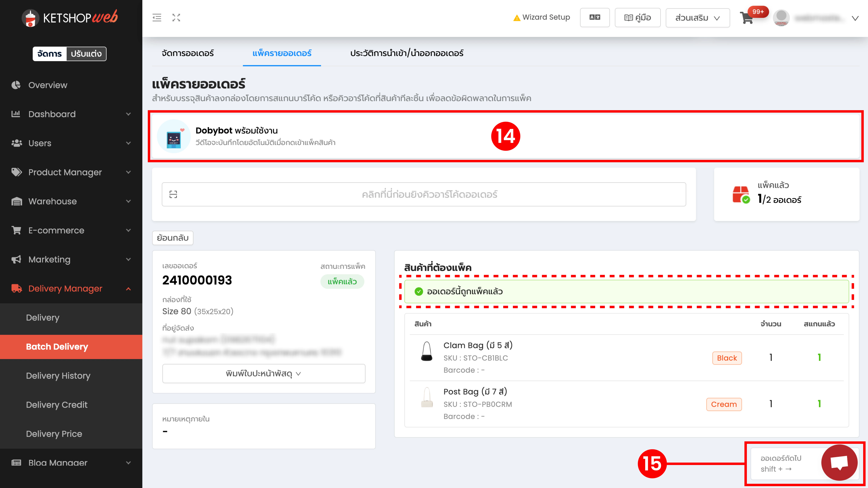Click the Post Bag product thumbnail
The width and height of the screenshot is (868, 488).
427,397
